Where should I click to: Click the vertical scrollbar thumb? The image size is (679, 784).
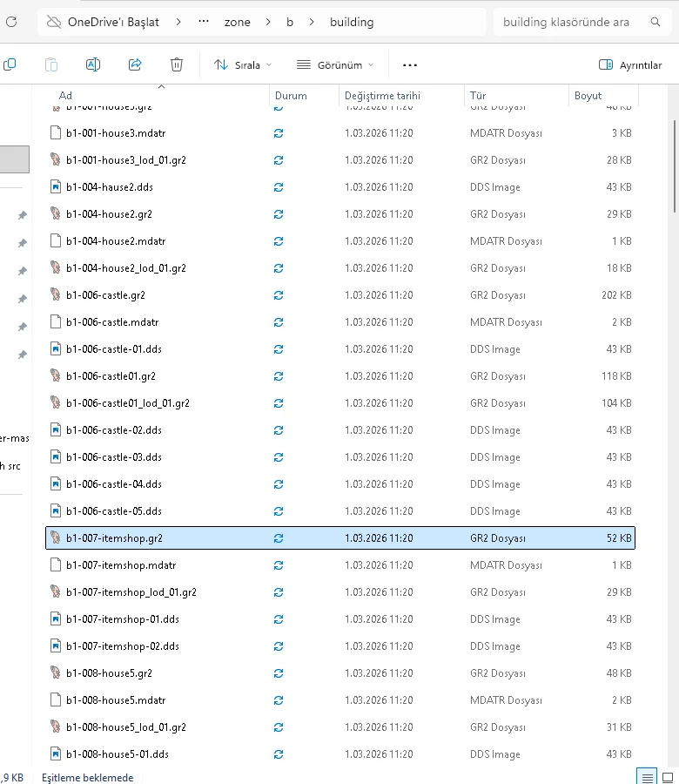click(x=675, y=166)
